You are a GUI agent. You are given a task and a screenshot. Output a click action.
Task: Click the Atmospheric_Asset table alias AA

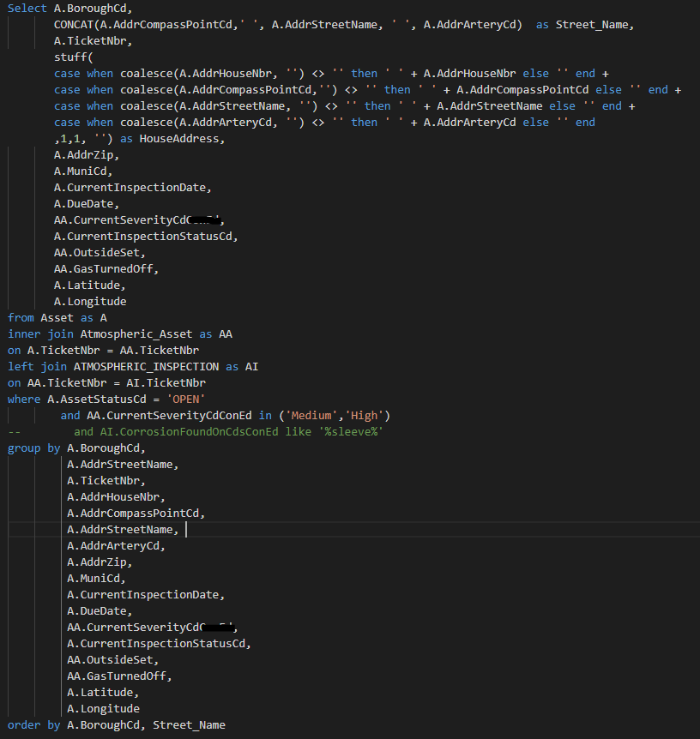tap(225, 333)
